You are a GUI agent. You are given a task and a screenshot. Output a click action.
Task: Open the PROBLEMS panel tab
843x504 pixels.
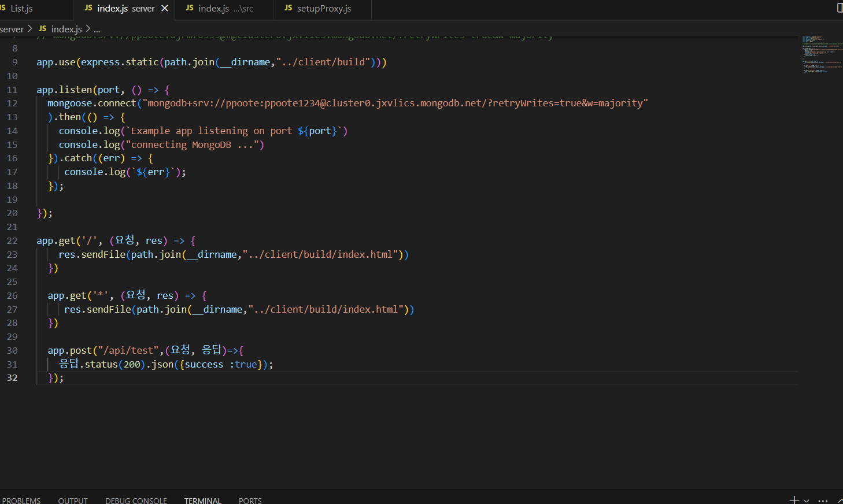[x=21, y=500]
